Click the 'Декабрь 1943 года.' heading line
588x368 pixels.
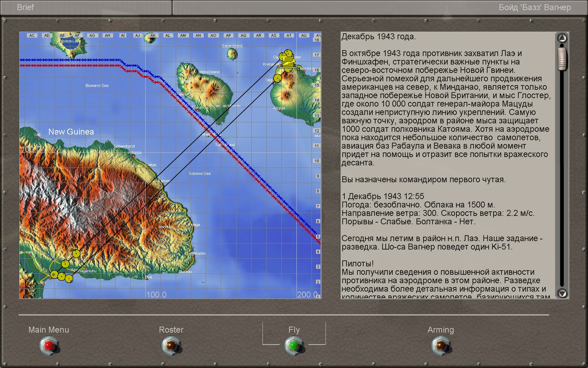(x=379, y=36)
